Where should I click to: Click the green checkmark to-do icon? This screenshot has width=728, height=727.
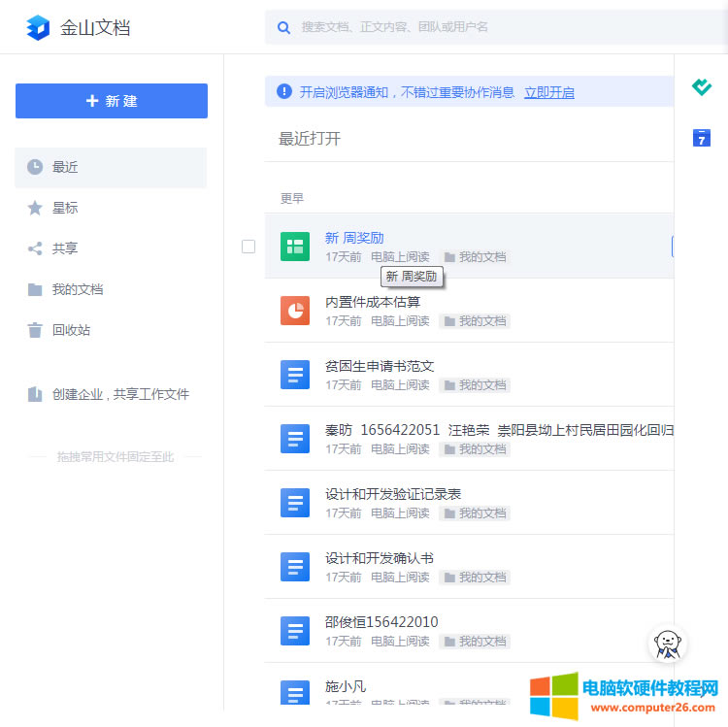(x=701, y=87)
